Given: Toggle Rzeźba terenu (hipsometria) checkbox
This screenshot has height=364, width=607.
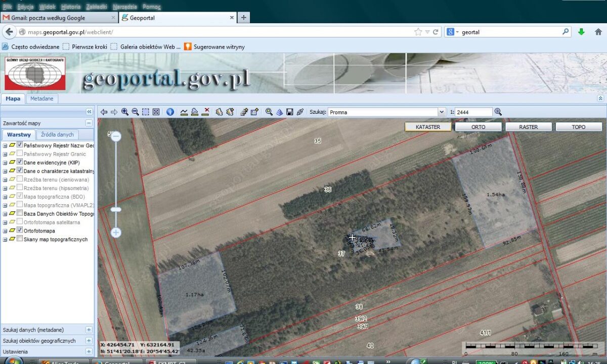Looking at the screenshot, I should [x=20, y=188].
